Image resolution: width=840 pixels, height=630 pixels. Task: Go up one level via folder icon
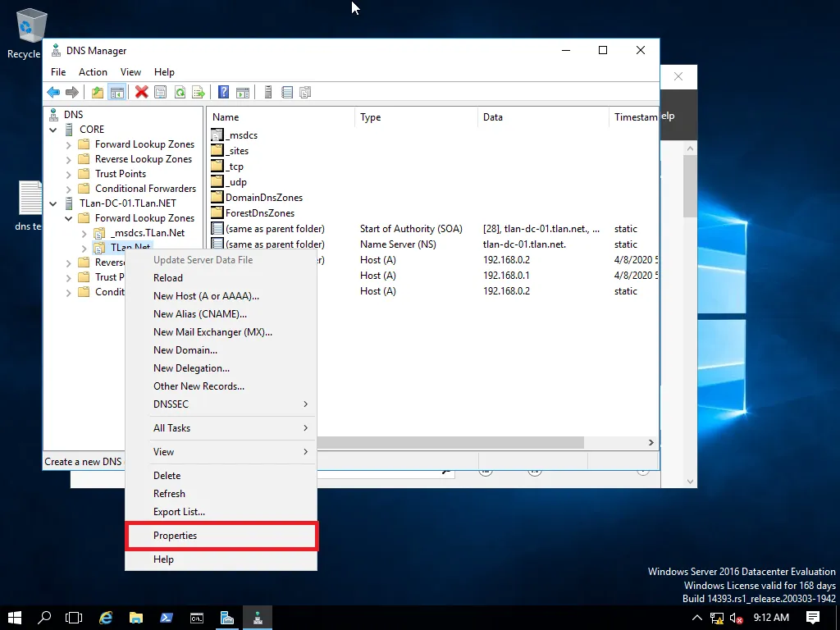(x=97, y=92)
